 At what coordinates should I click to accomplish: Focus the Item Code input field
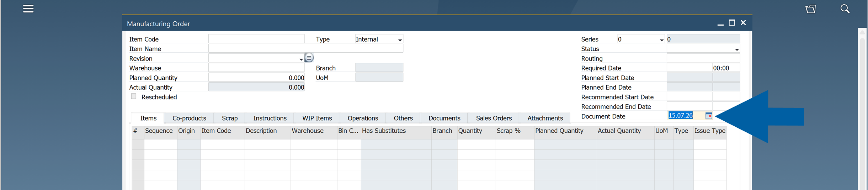[x=256, y=38]
